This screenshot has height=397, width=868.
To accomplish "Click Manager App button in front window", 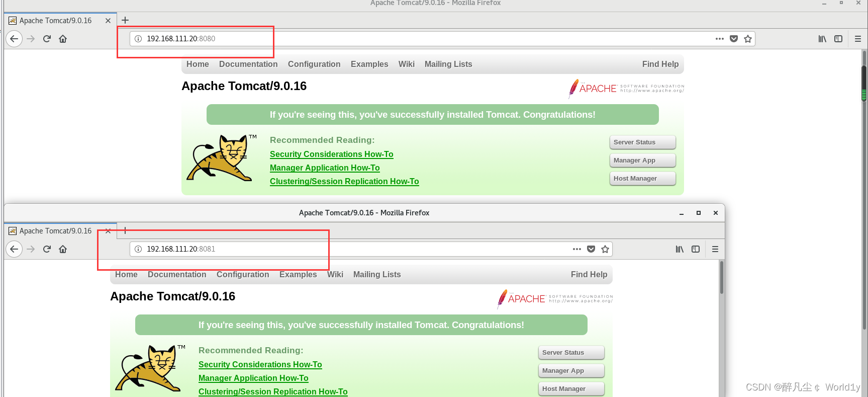I will 571,371.
